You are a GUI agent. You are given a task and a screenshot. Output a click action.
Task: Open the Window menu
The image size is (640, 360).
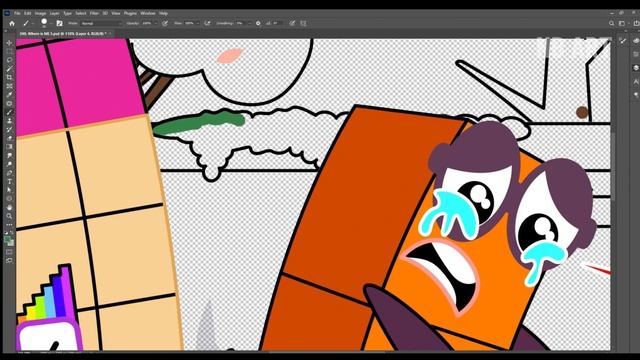[x=148, y=13]
